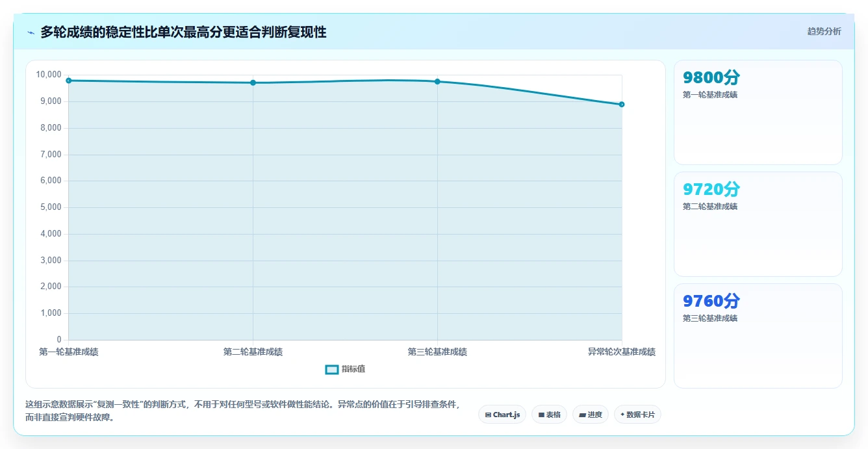Click the y-axis value 9,000
This screenshot has height=449, width=868.
point(51,101)
